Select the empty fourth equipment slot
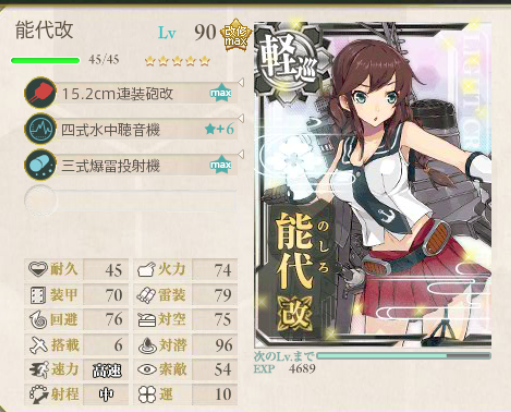Image resolution: width=511 pixels, height=412 pixels. [x=131, y=201]
